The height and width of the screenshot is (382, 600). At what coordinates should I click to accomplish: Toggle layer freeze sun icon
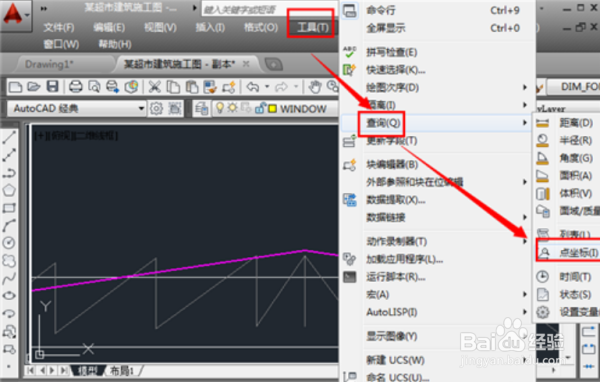pyautogui.click(x=232, y=108)
